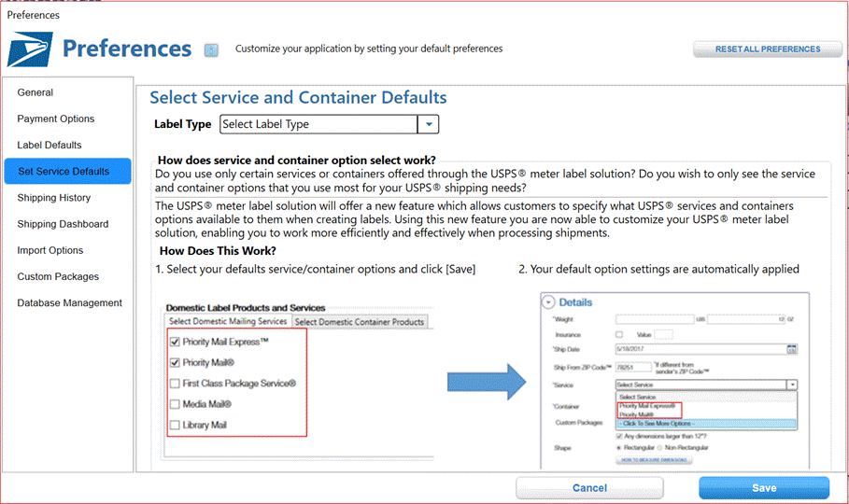This screenshot has width=849, height=504.
Task: Enable the Library Mail checkbox
Action: pos(175,425)
